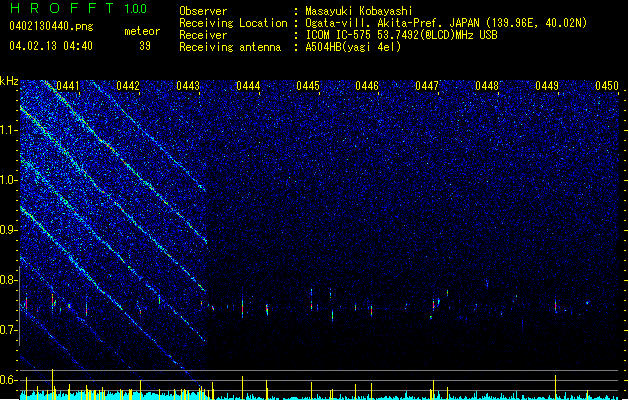Click the 0441 time marker
The height and width of the screenshot is (400, 629).
click(x=68, y=86)
